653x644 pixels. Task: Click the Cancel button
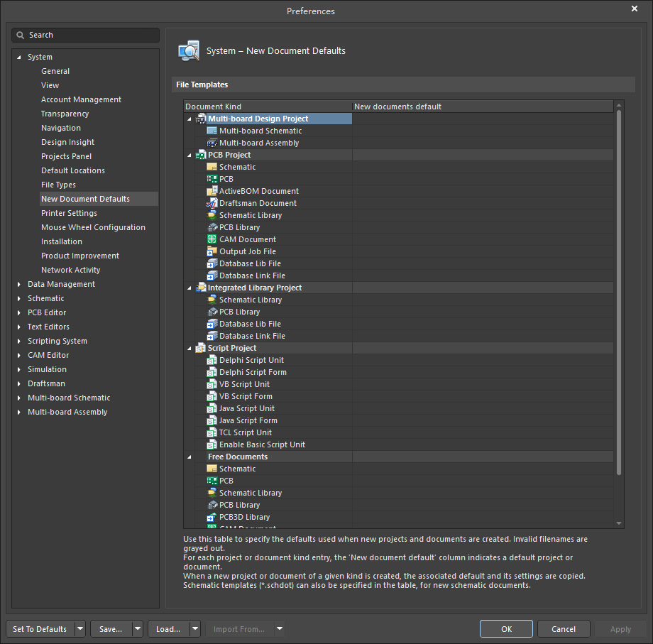click(564, 629)
